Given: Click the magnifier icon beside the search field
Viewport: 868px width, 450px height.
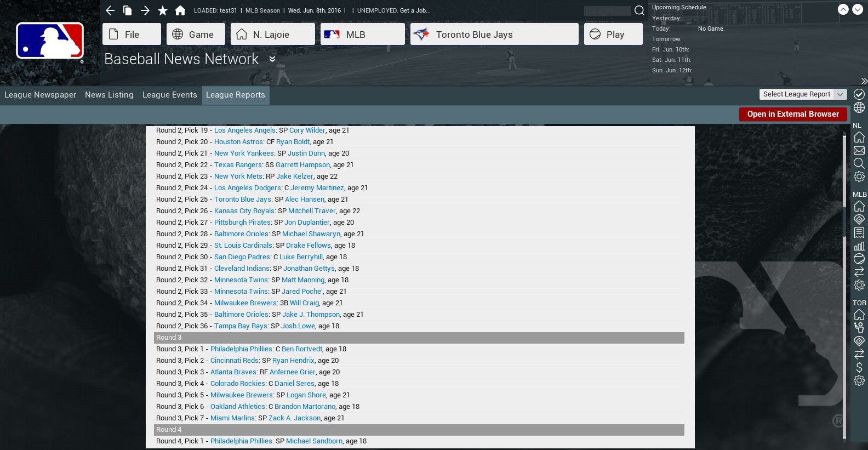Looking at the screenshot, I should pos(639,10).
